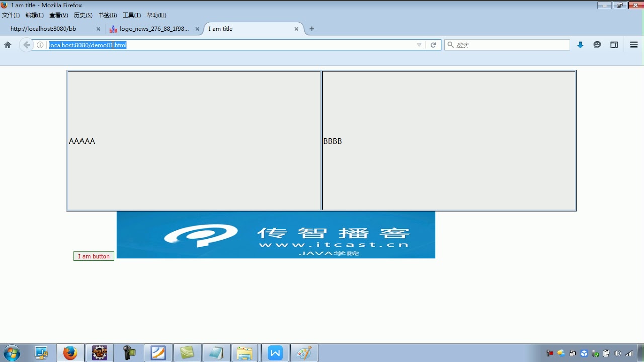644x362 pixels.
Task: Open the Java EE IDE taskbar icon
Action: 99,353
